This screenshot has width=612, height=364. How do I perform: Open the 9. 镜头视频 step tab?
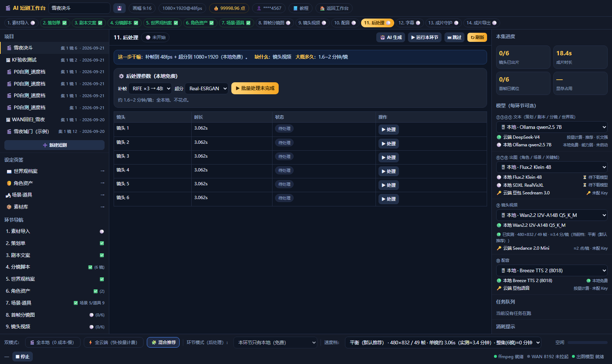pos(312,23)
